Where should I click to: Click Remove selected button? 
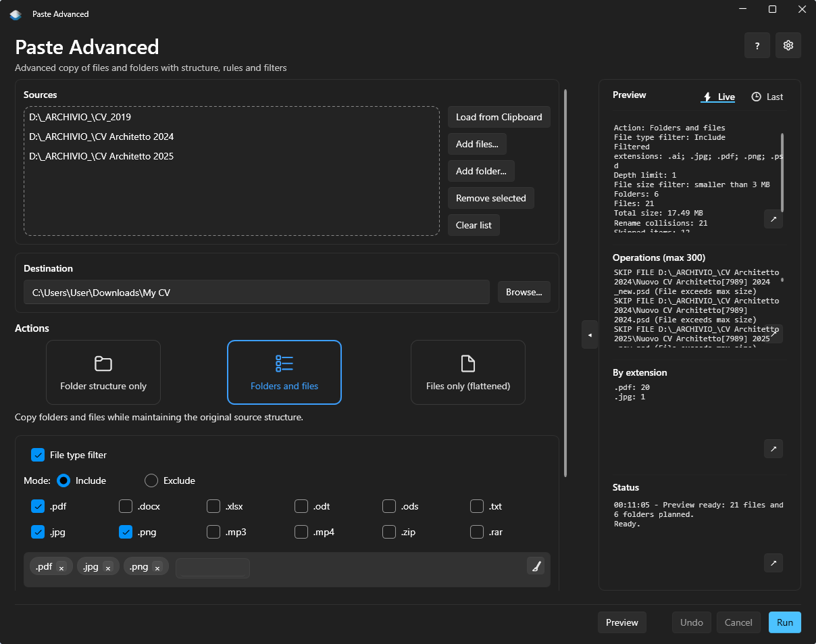(x=491, y=198)
